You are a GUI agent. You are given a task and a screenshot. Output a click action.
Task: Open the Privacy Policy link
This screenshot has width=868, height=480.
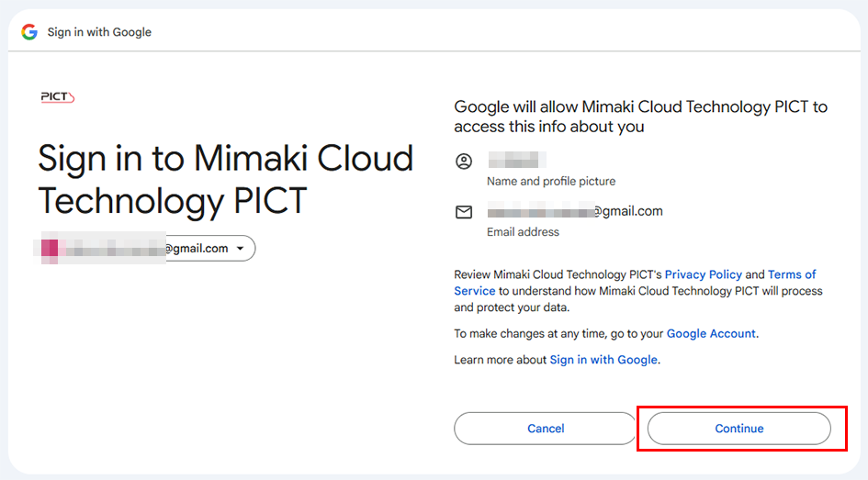tap(703, 274)
